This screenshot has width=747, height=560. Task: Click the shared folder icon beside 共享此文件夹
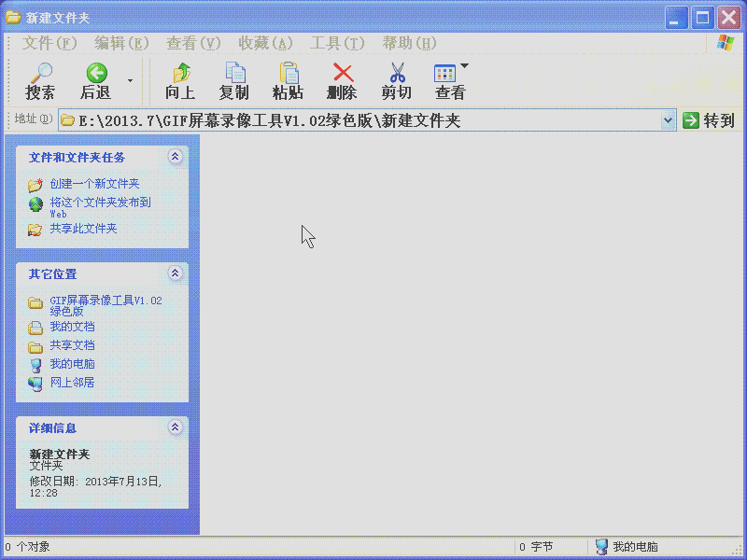tap(35, 230)
